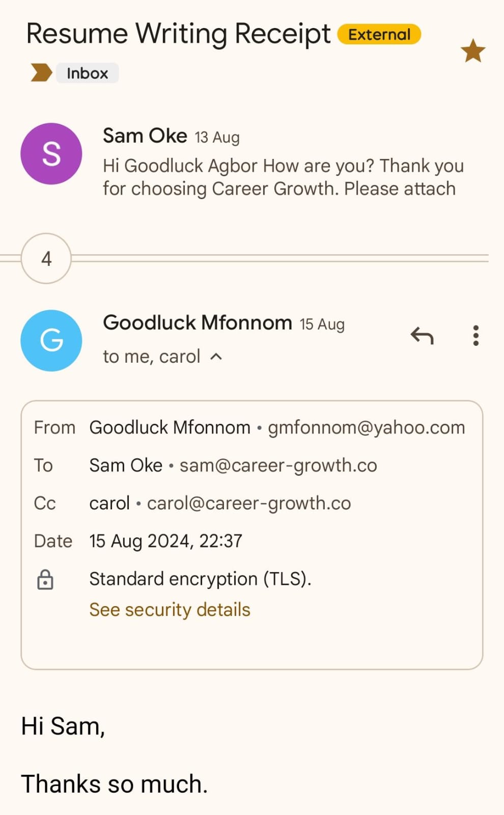Open See security details link

click(x=170, y=610)
